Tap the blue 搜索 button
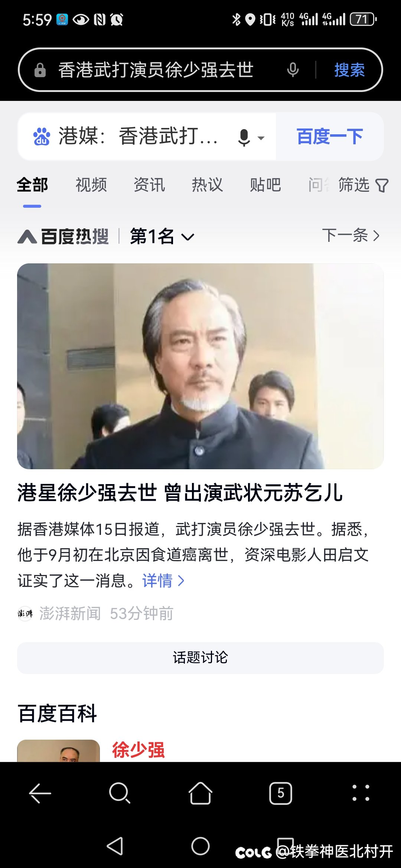The width and height of the screenshot is (401, 868). coord(349,70)
